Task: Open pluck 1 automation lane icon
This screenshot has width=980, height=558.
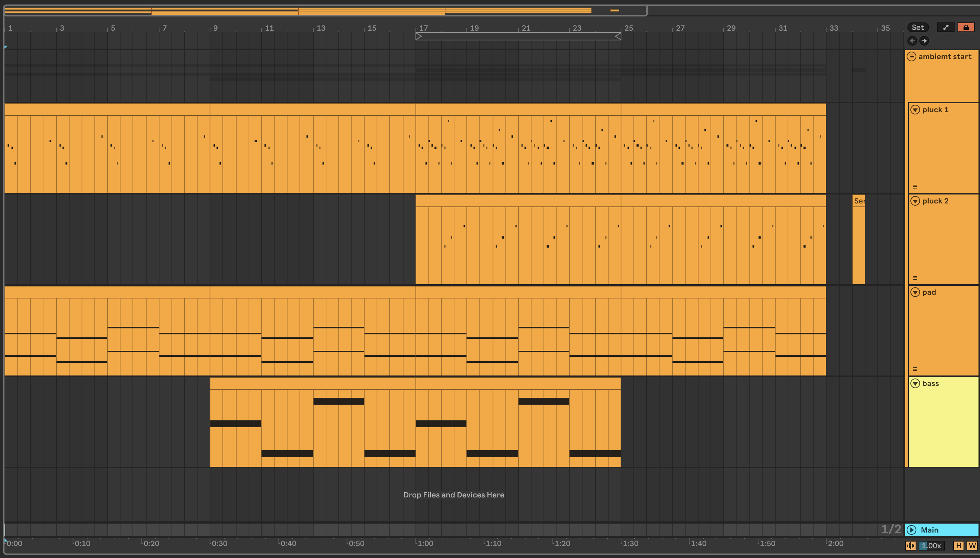Action: (x=915, y=187)
